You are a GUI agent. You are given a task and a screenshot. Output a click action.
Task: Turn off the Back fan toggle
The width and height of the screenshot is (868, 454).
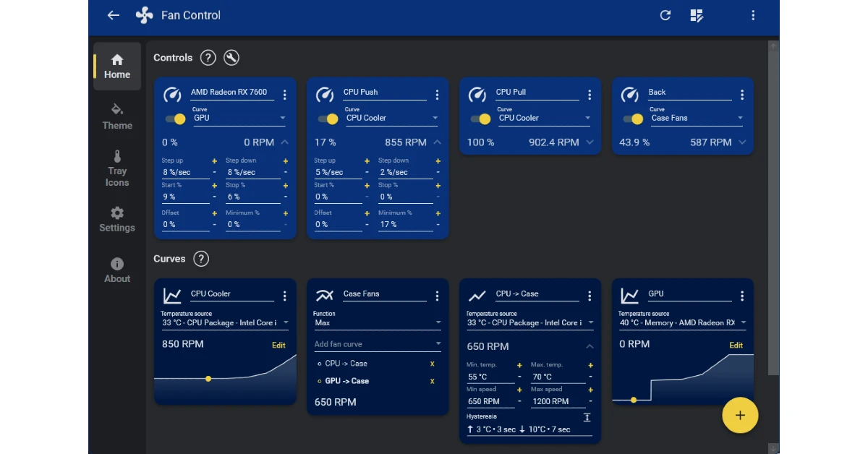pyautogui.click(x=632, y=119)
